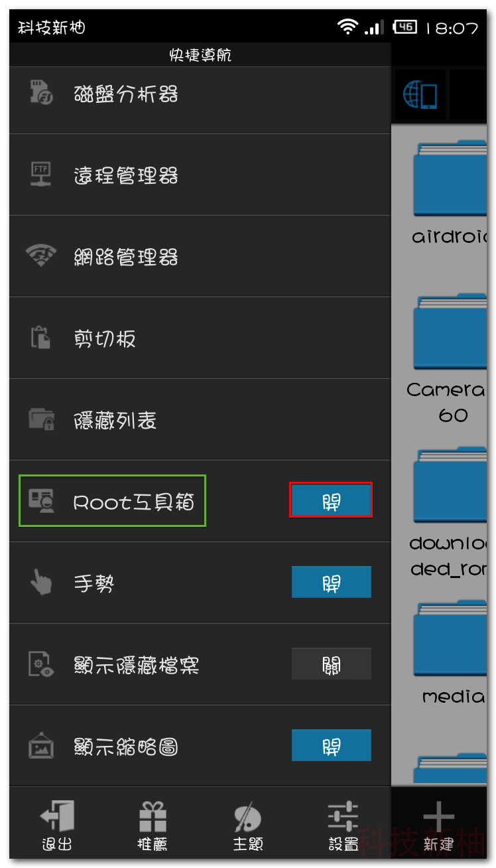Select the Root工具箱 menu entry
This screenshot has width=496, height=868.
click(x=112, y=501)
